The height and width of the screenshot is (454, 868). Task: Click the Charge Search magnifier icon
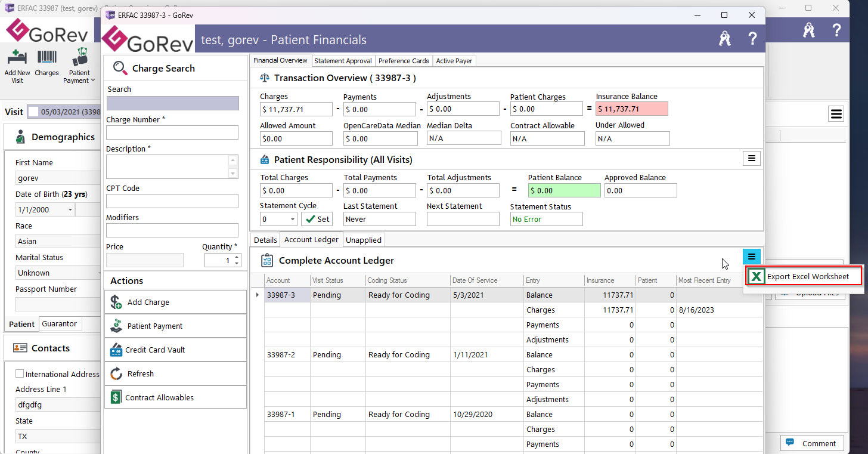[120, 69]
